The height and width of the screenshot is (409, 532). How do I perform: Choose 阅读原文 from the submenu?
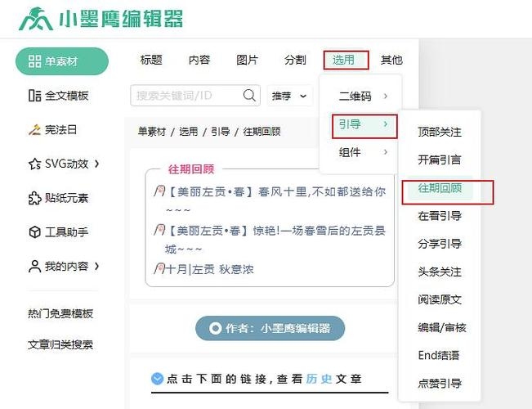coord(440,299)
